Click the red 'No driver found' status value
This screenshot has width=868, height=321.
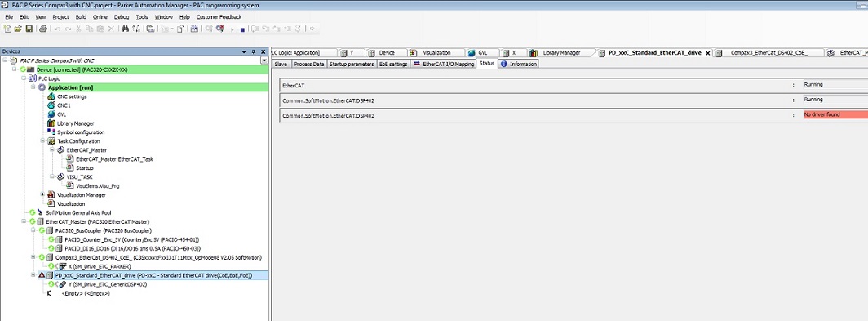click(836, 115)
